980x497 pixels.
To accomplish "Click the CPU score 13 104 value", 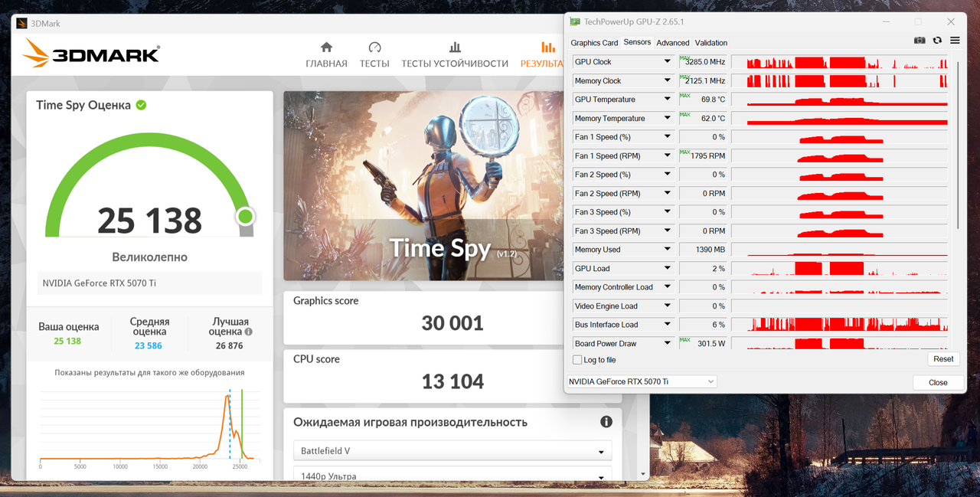I will click(x=452, y=381).
